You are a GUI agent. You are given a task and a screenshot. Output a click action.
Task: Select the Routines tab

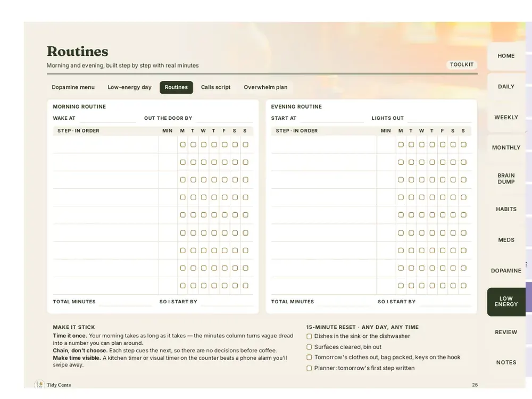[x=176, y=87]
